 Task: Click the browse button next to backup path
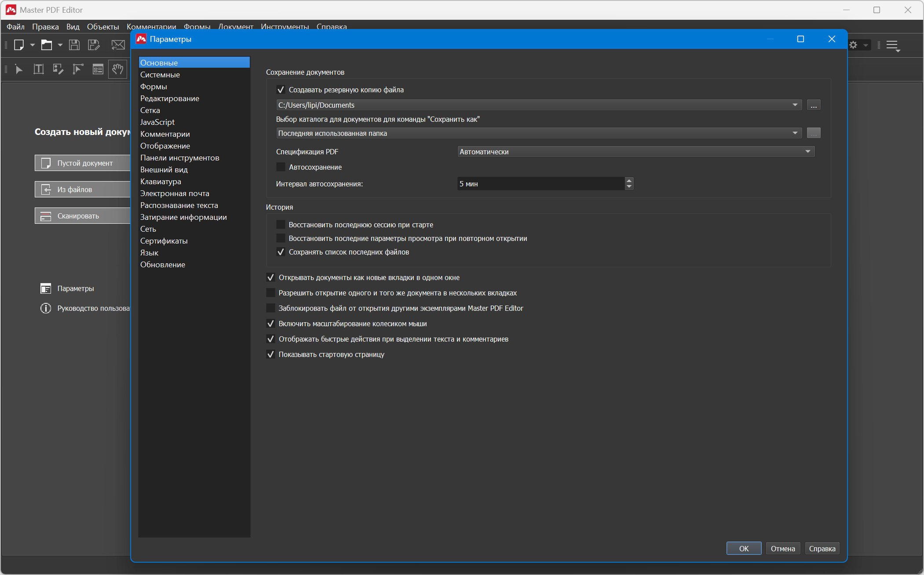(813, 105)
